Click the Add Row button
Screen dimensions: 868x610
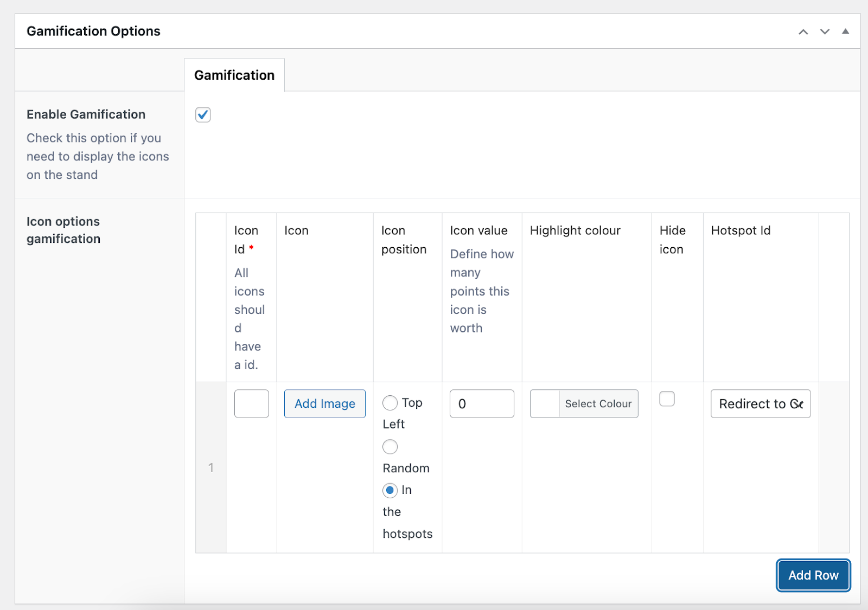click(813, 575)
